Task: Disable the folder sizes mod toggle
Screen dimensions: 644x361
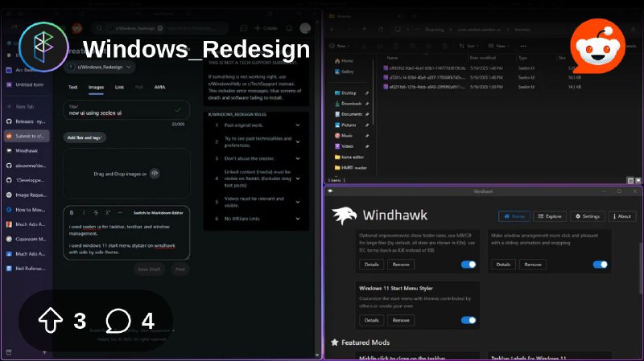Action: (469, 265)
